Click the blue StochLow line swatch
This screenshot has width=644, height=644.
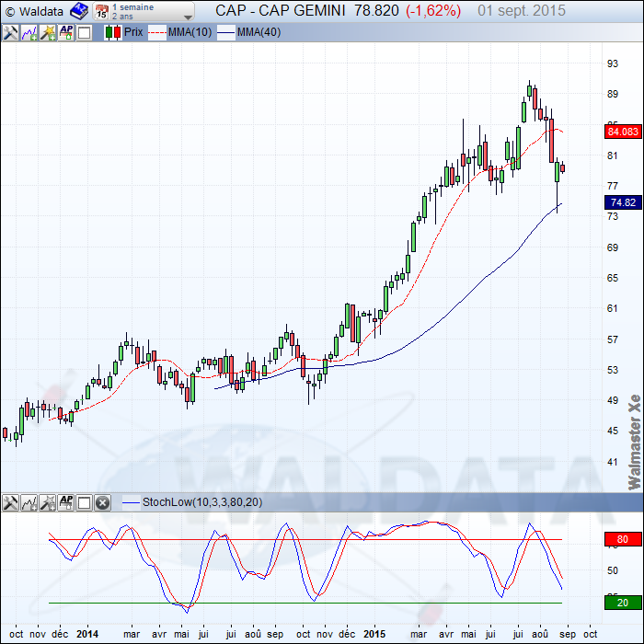(132, 502)
